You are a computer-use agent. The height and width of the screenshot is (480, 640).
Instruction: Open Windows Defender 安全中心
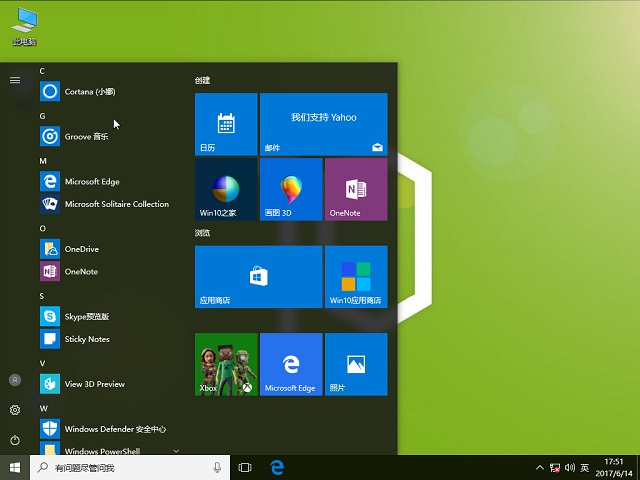109,429
